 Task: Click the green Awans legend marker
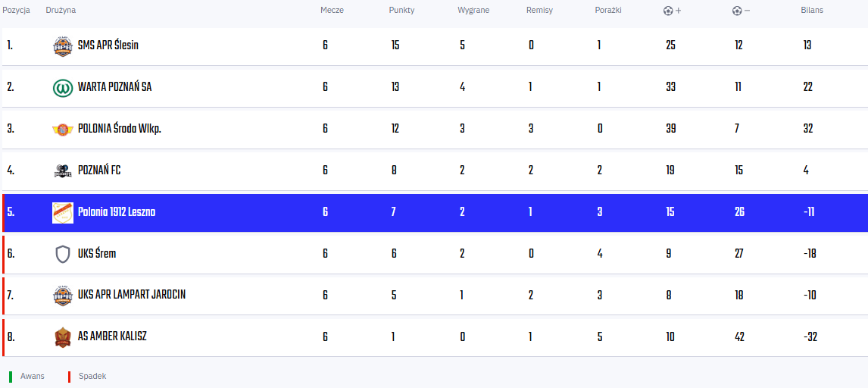(11, 377)
